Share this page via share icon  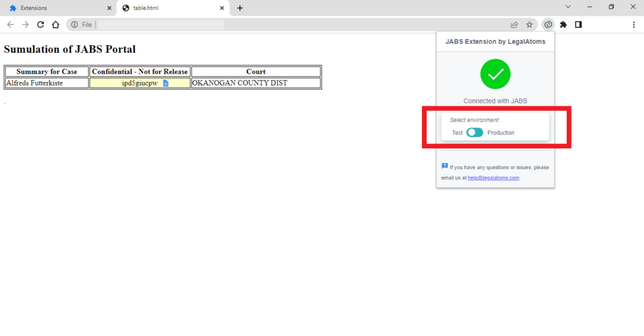coord(514,25)
